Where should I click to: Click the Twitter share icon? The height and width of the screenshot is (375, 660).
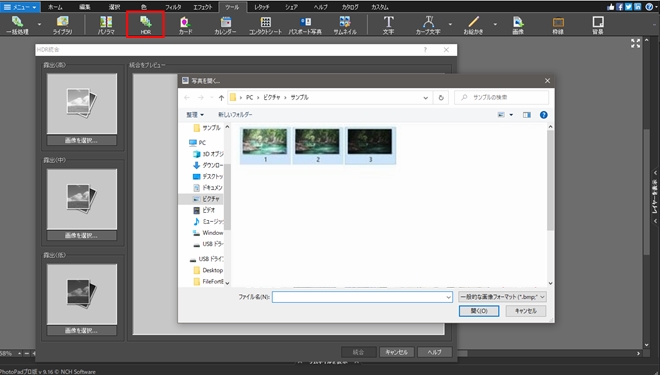628,7
